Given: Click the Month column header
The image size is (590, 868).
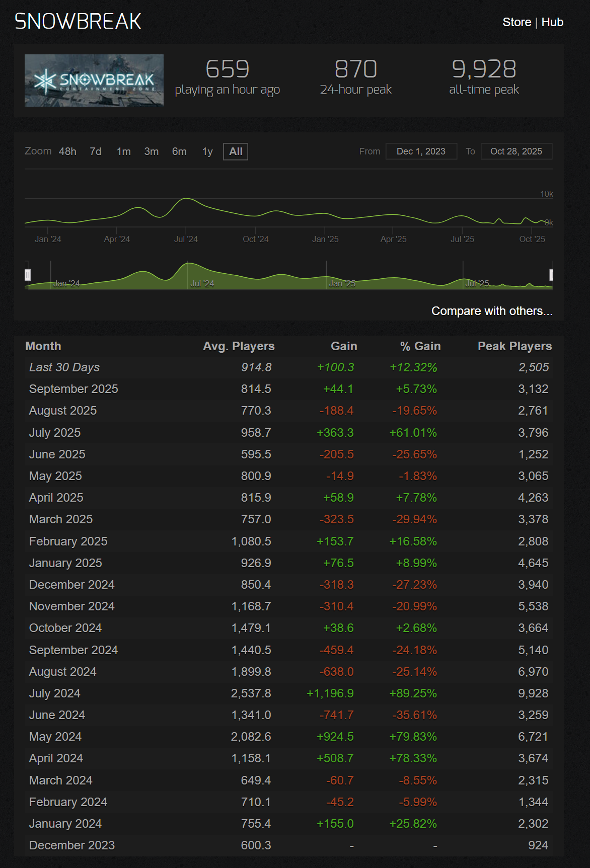Looking at the screenshot, I should 43,346.
